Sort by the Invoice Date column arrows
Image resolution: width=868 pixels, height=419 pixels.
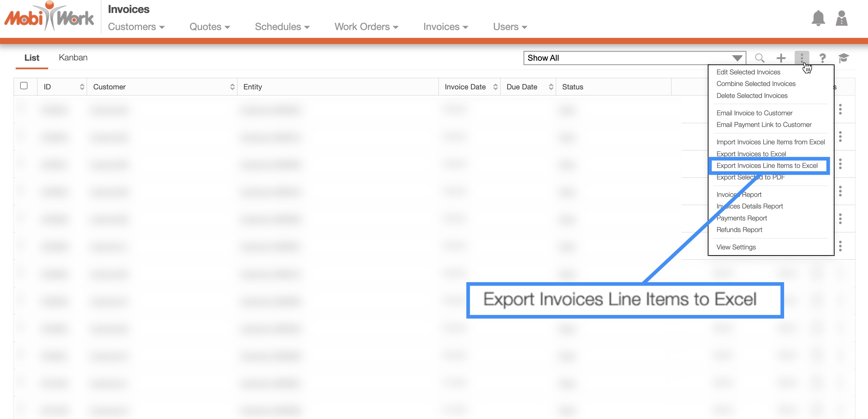click(495, 87)
